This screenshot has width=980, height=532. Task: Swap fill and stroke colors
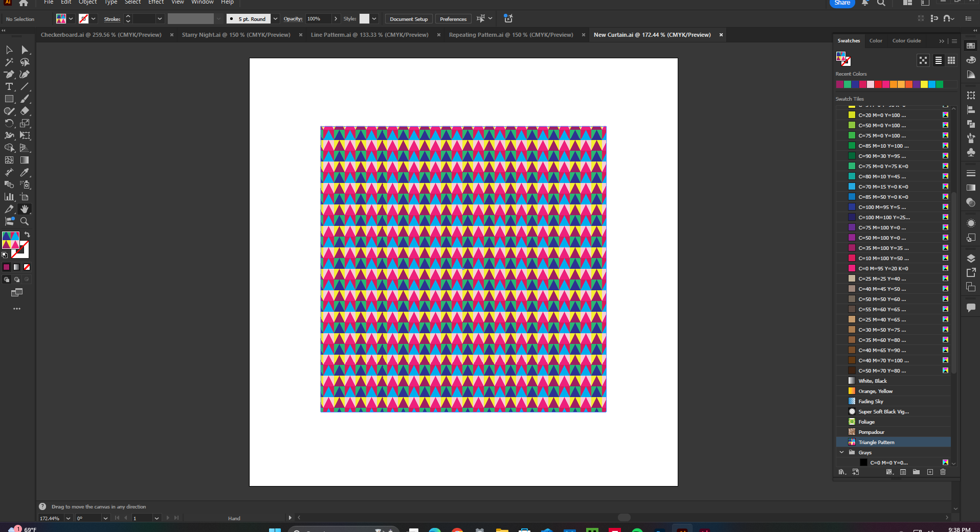click(27, 235)
